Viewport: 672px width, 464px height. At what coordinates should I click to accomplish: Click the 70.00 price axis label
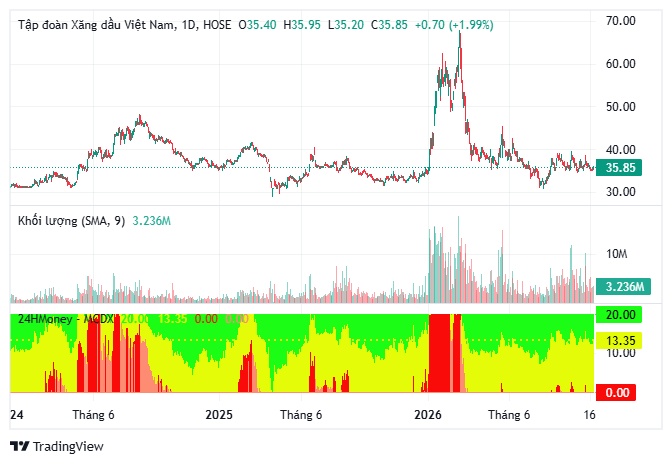pos(620,21)
